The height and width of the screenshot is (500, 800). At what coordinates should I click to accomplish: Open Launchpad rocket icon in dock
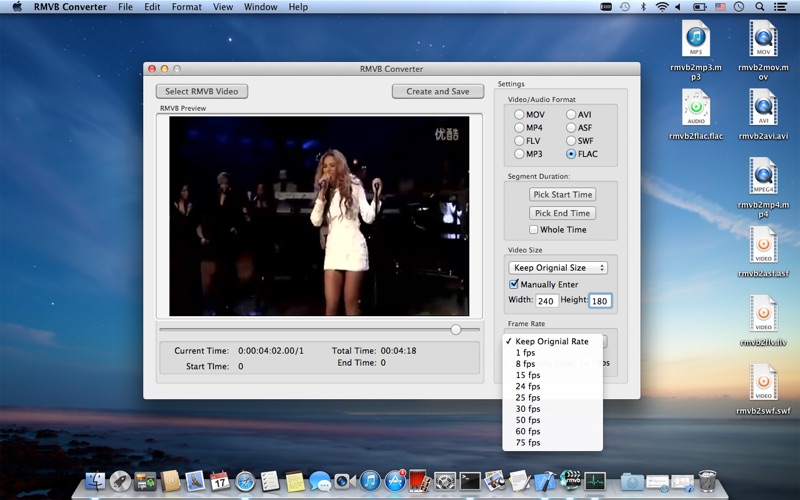[120, 481]
